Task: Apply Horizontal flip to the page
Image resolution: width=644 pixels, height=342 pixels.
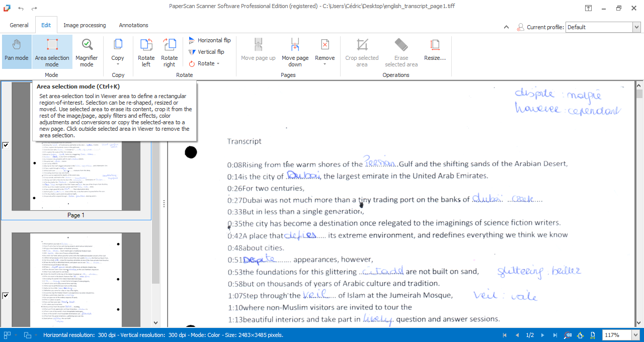Action: (x=209, y=40)
